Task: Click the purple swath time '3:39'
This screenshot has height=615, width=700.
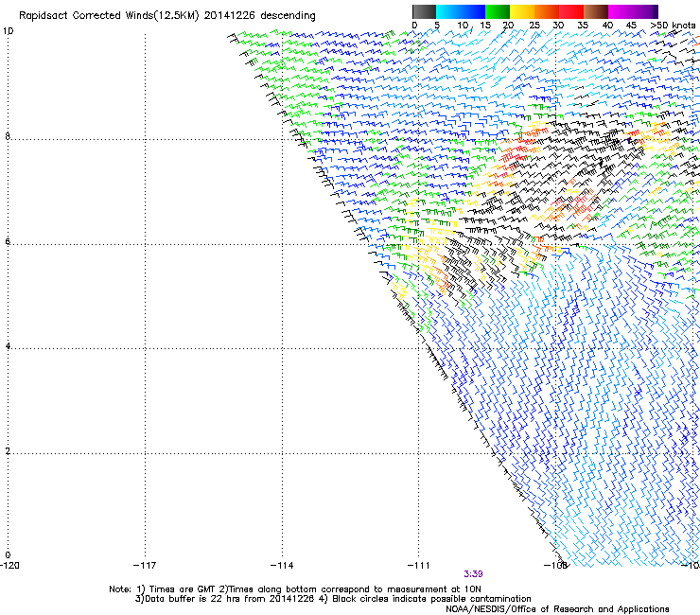Action: tap(473, 574)
